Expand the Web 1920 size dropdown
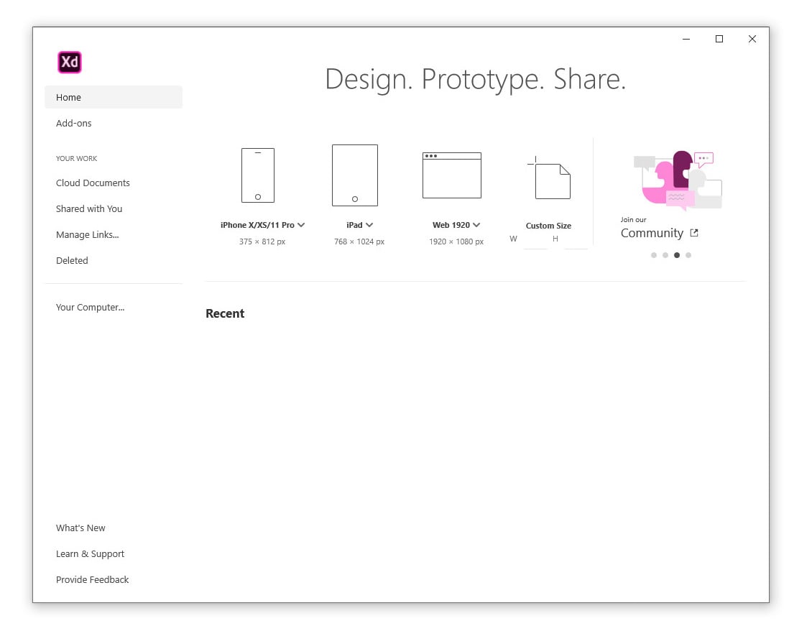This screenshot has height=644, width=812. [476, 225]
